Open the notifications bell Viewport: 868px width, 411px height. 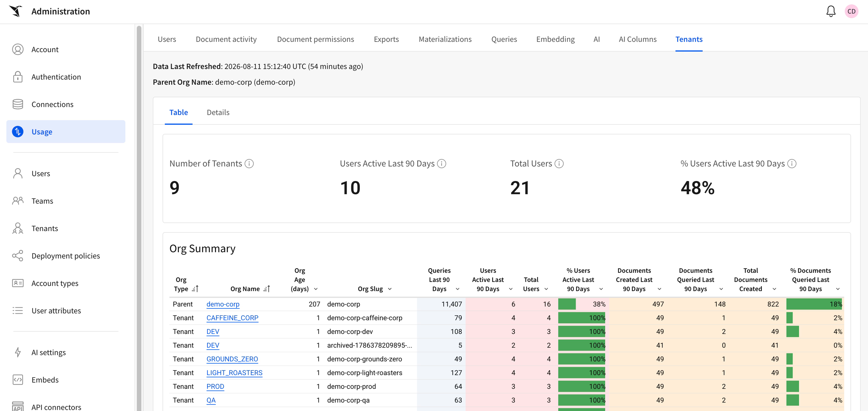[x=831, y=12]
